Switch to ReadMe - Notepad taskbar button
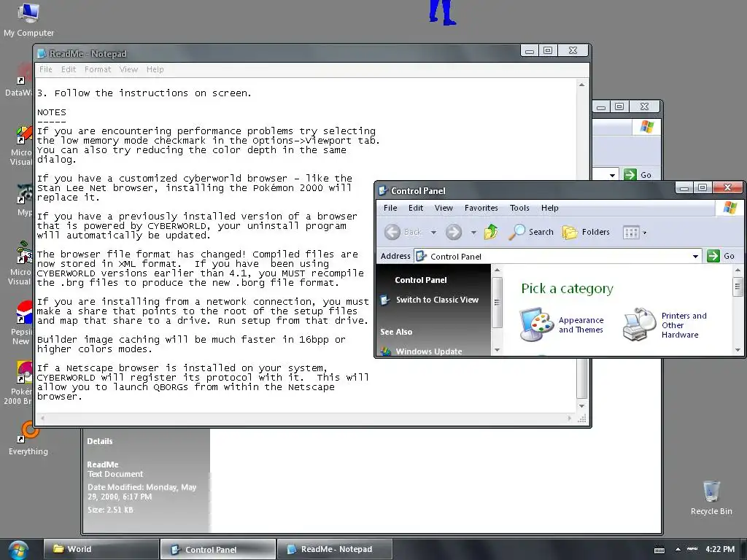The image size is (747, 560). coord(335,549)
